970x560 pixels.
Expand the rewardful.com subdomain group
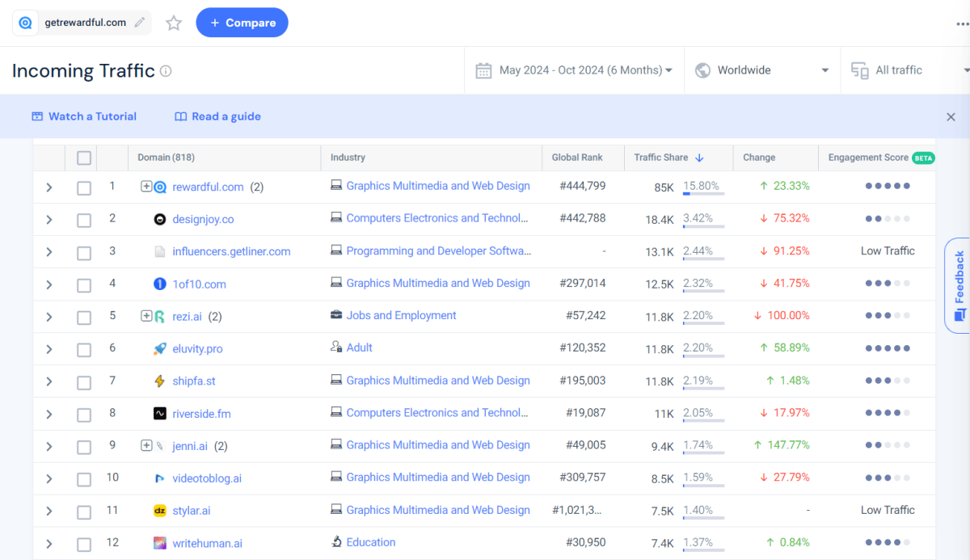click(x=146, y=187)
